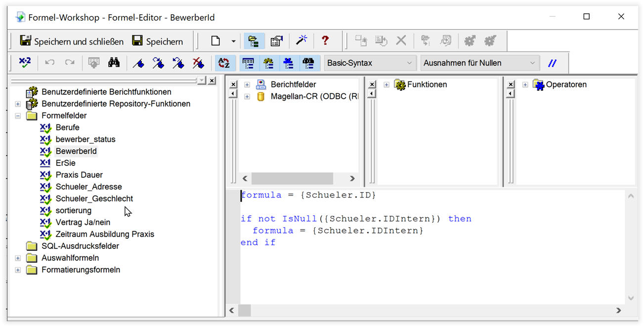This screenshot has width=644, height=327.
Task: Expand the Auswahlformeln folder
Action: 18,258
